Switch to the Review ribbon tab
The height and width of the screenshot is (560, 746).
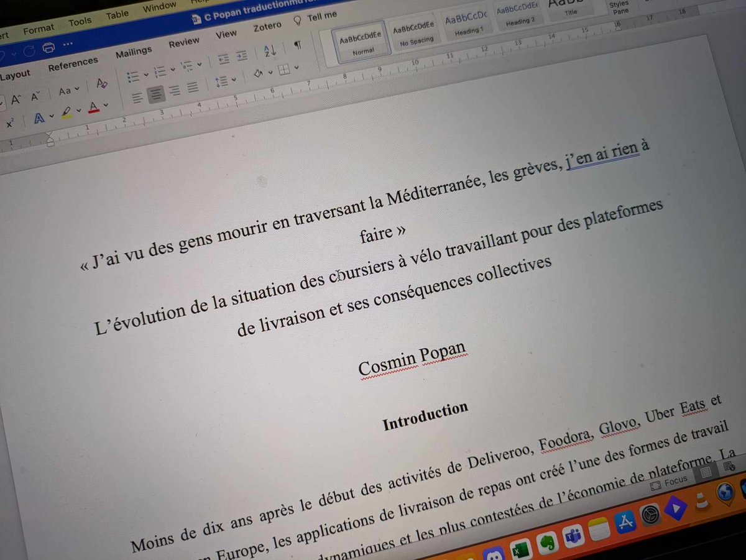click(x=184, y=44)
